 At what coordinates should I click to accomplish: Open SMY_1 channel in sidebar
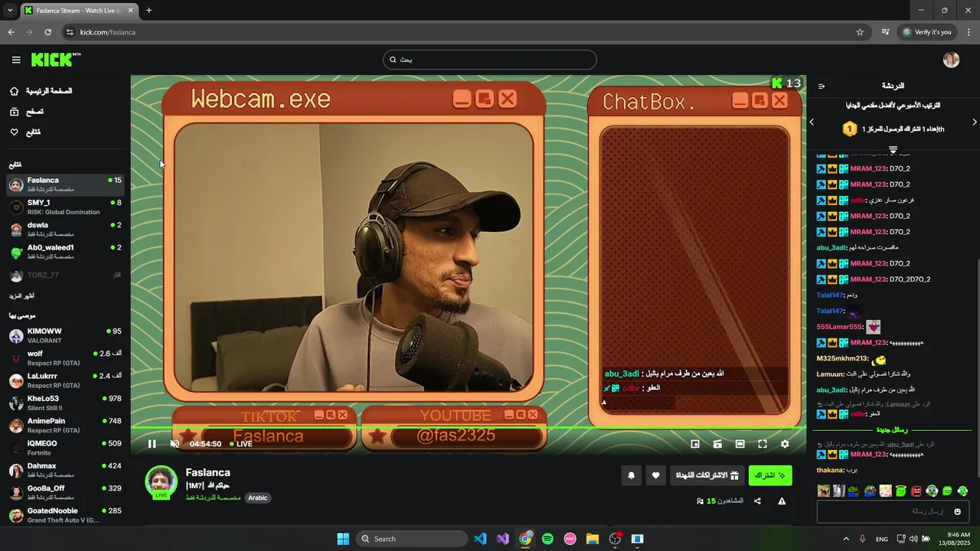65,207
